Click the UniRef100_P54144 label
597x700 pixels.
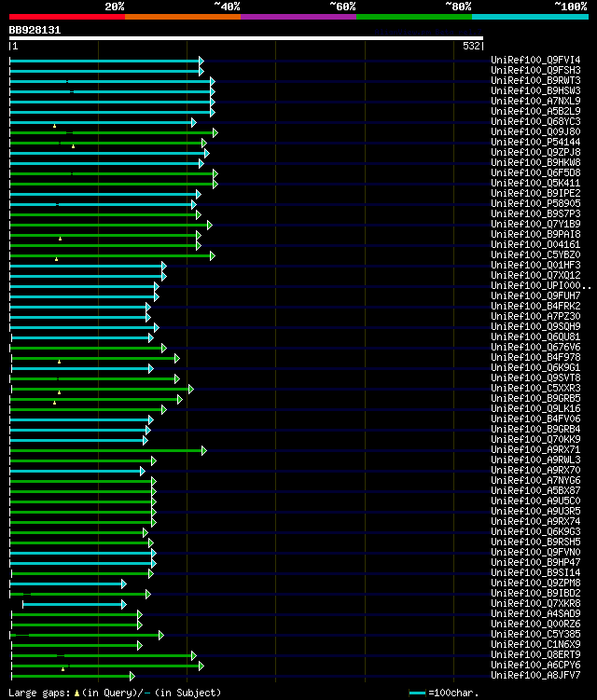click(535, 142)
